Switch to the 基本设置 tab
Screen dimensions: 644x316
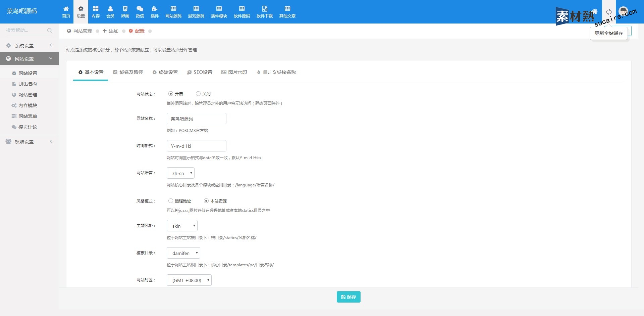pyautogui.click(x=91, y=72)
